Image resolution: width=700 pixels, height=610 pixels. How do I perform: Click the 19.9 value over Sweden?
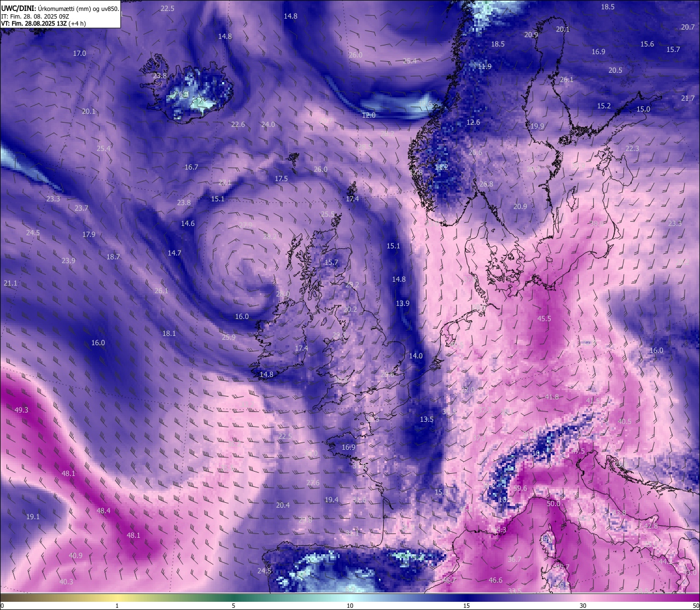click(537, 126)
